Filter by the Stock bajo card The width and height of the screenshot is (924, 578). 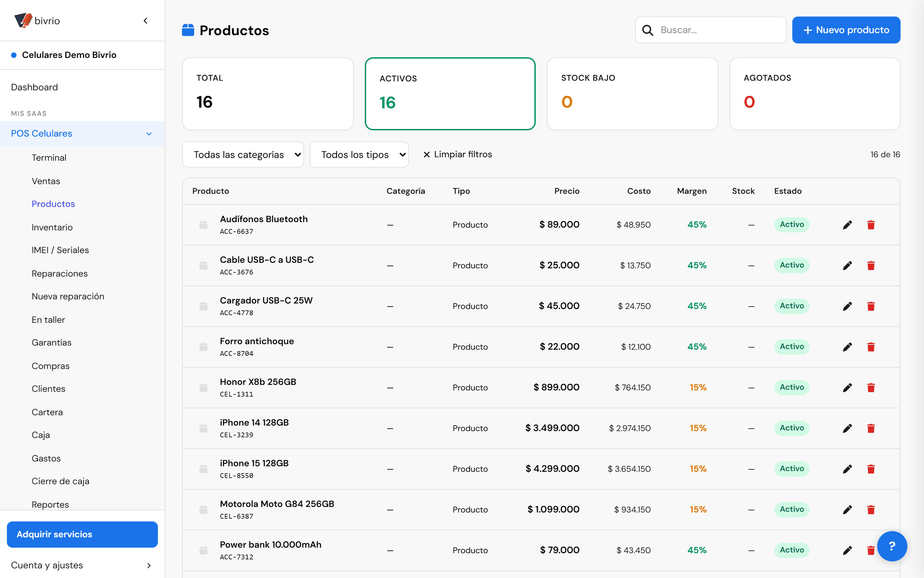[632, 94]
